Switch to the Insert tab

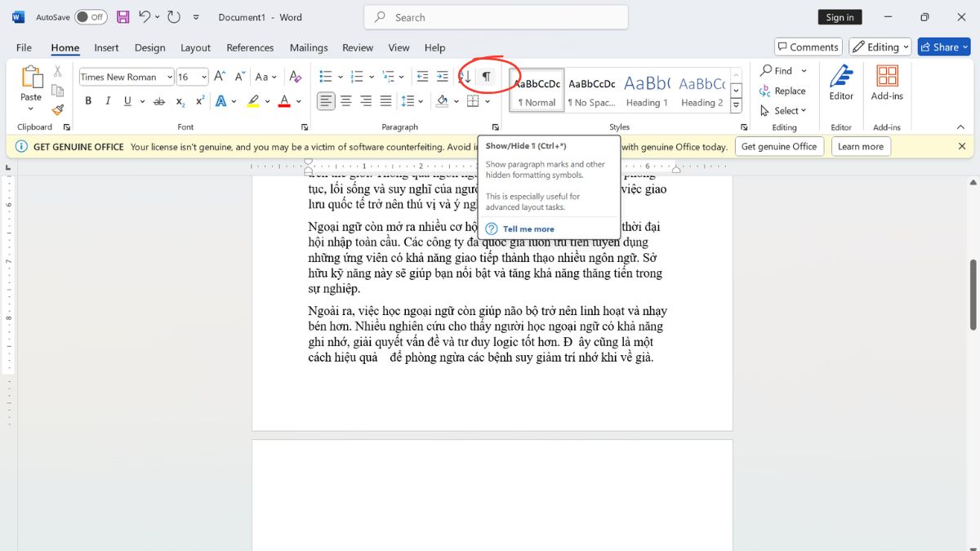(x=106, y=47)
